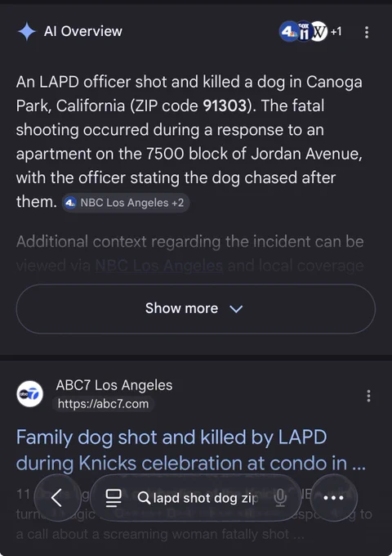Open the abc7.com URL link
Screen dimensions: 392x556
[103, 404]
